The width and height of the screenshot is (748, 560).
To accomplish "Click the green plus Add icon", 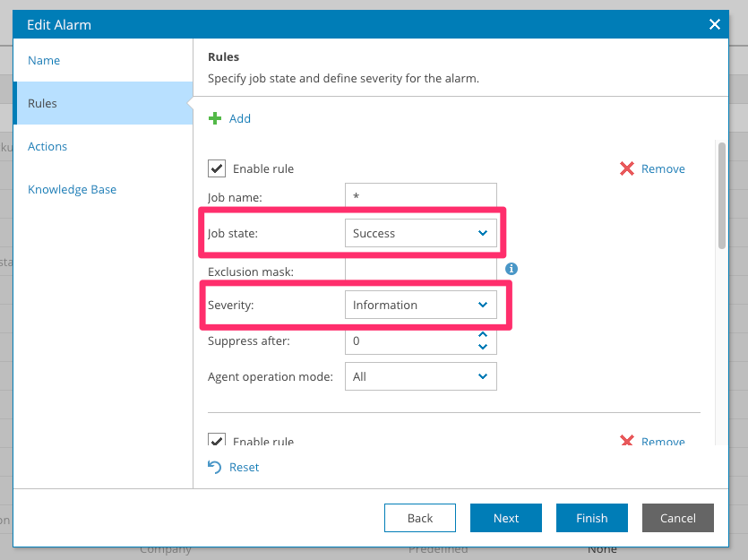I will [215, 118].
